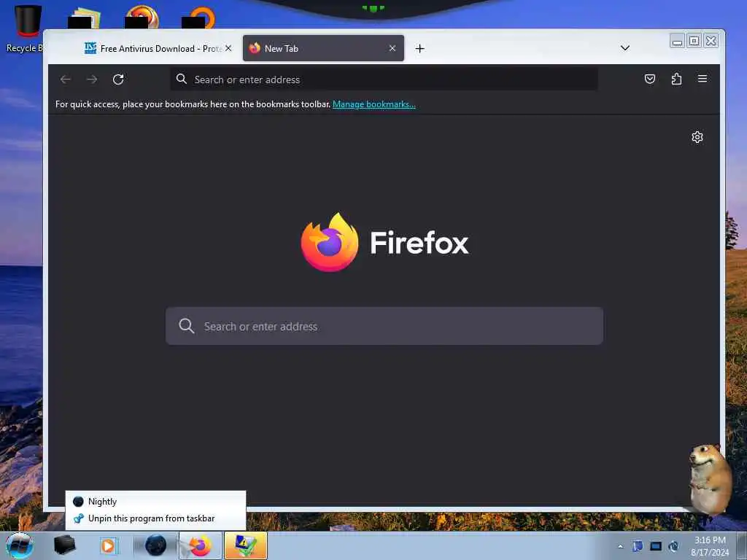Image resolution: width=747 pixels, height=560 pixels.
Task: Close the New Tab tab
Action: [392, 48]
